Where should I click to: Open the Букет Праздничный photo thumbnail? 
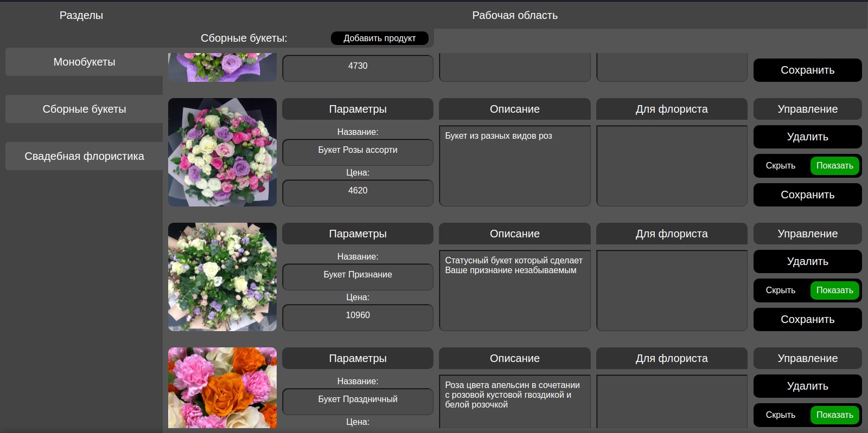point(222,388)
